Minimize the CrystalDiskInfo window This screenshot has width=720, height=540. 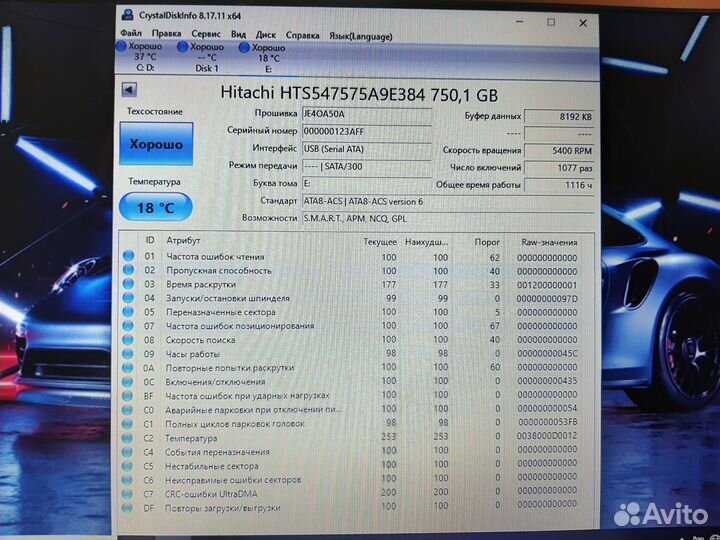click(520, 22)
